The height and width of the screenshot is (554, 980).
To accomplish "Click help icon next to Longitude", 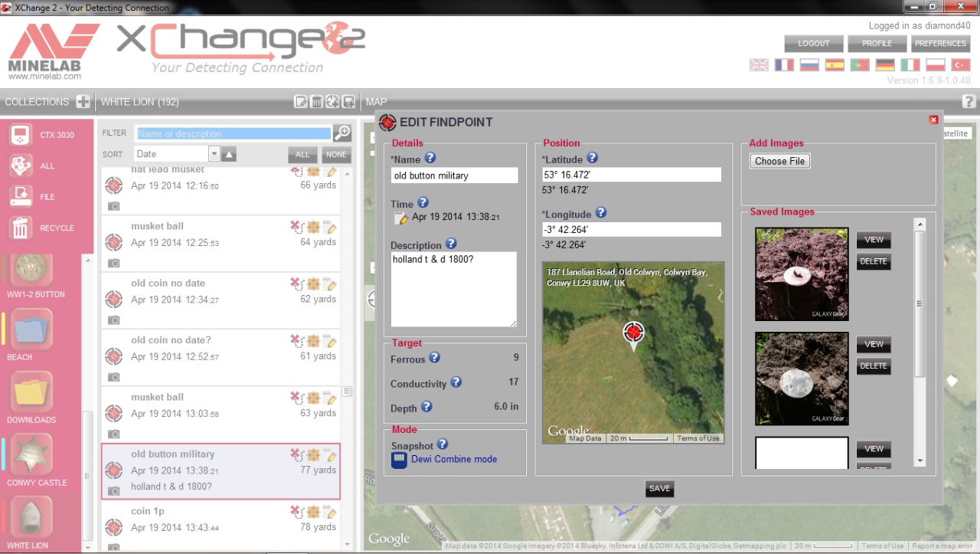I will pyautogui.click(x=601, y=213).
